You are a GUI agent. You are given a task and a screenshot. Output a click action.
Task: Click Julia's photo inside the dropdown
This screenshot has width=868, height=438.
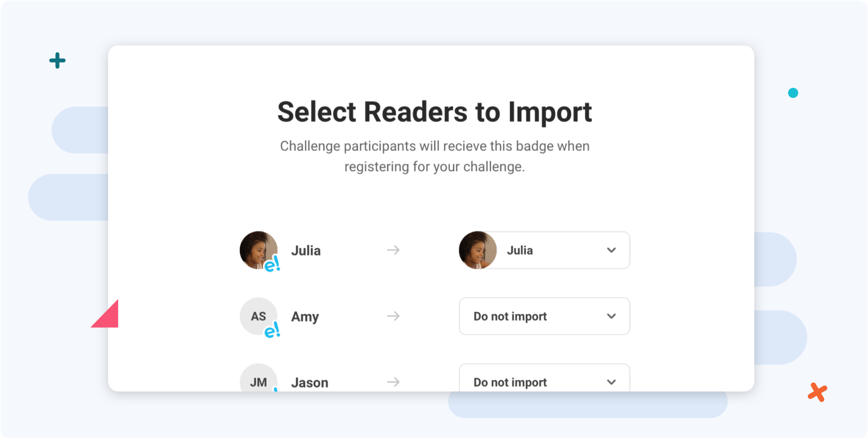click(x=478, y=250)
